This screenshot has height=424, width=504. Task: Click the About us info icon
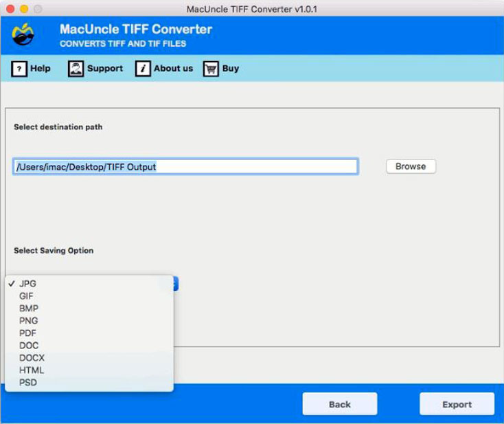pyautogui.click(x=143, y=69)
